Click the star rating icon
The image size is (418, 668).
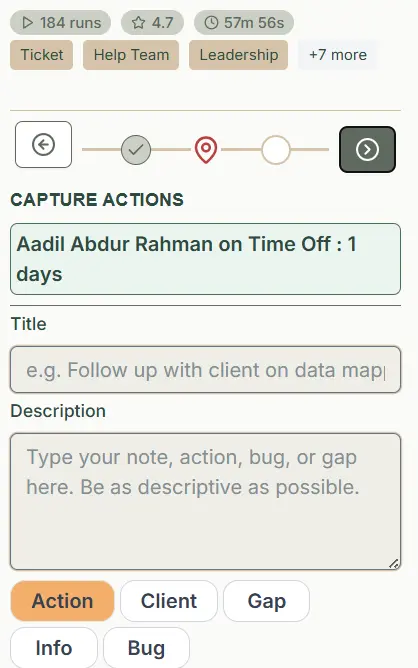point(138,23)
